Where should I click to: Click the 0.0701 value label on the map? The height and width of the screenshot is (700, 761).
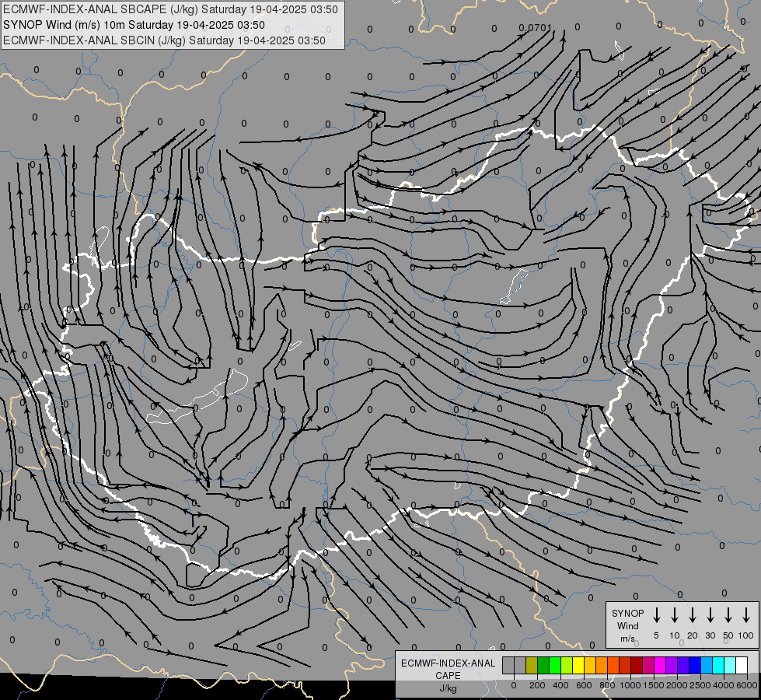[536, 28]
